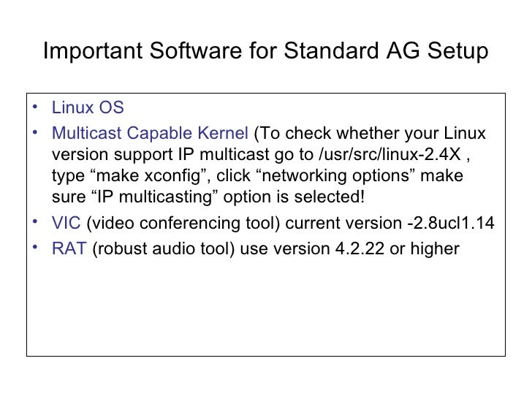Click the bullet point beside 'RAT'
The width and height of the screenshot is (532, 399).
(35, 247)
